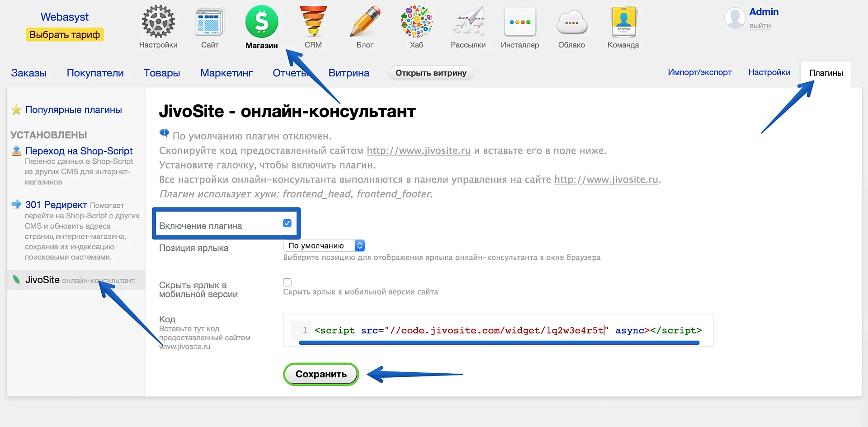Click the Открыть витрину button
This screenshot has width=868, height=427.
431,73
